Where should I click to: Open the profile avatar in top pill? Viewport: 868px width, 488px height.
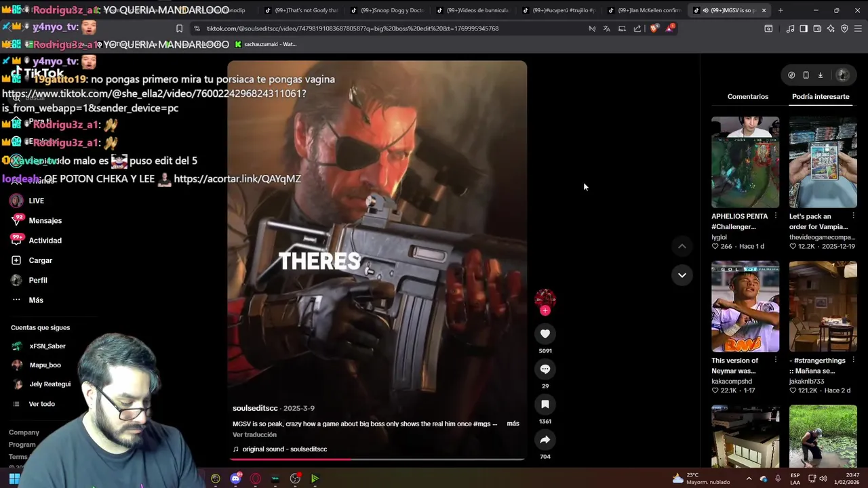(842, 75)
